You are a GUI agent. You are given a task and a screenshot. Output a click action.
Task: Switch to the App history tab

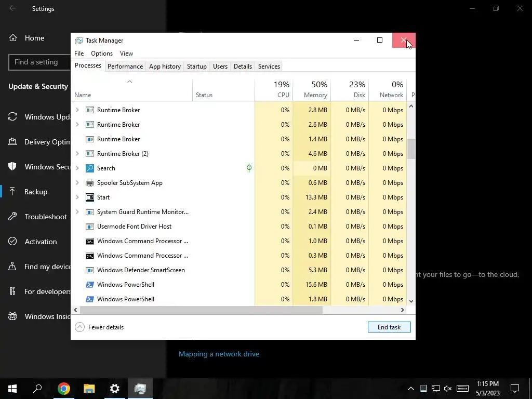pos(165,66)
